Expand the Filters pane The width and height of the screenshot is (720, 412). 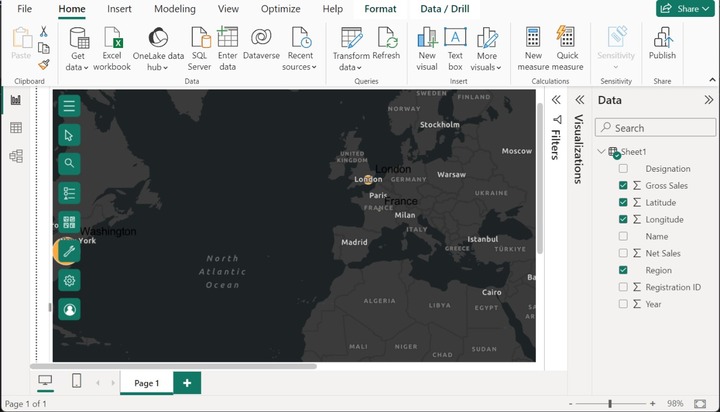click(x=556, y=100)
